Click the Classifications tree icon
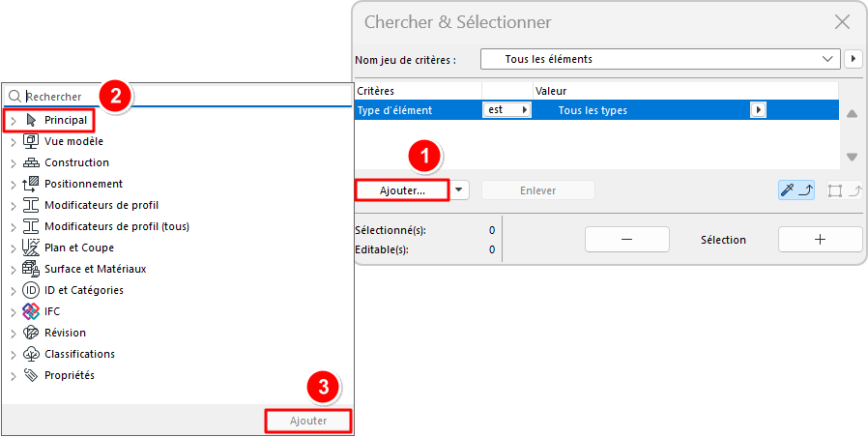The width and height of the screenshot is (868, 437). click(30, 354)
